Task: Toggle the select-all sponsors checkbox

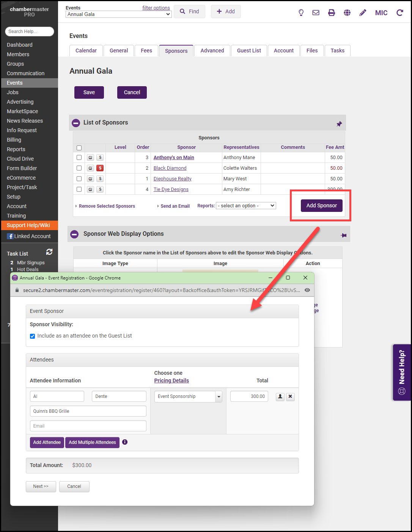Action: [x=79, y=148]
